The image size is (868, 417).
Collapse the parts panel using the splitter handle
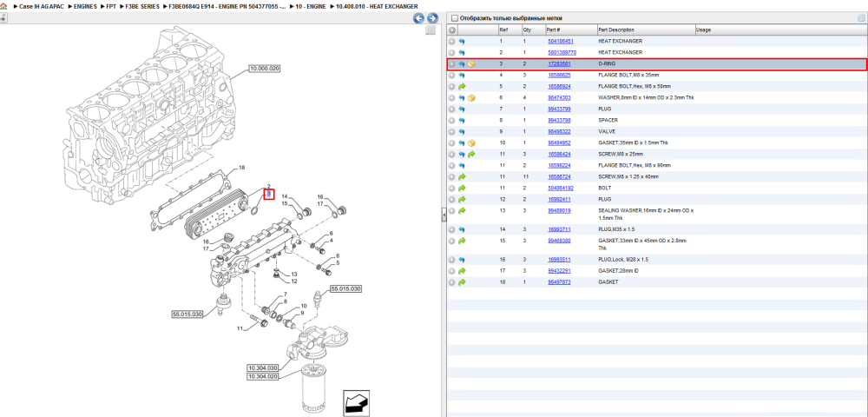pyautogui.click(x=444, y=215)
